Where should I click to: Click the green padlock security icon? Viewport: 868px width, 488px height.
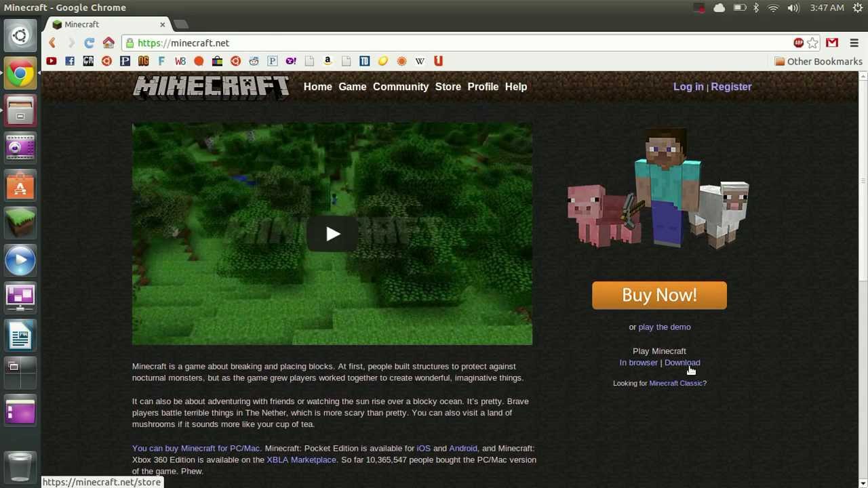[x=130, y=43]
